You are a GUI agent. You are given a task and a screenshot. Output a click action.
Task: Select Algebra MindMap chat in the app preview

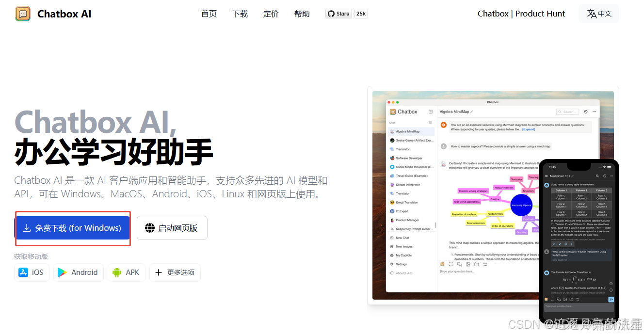(411, 131)
